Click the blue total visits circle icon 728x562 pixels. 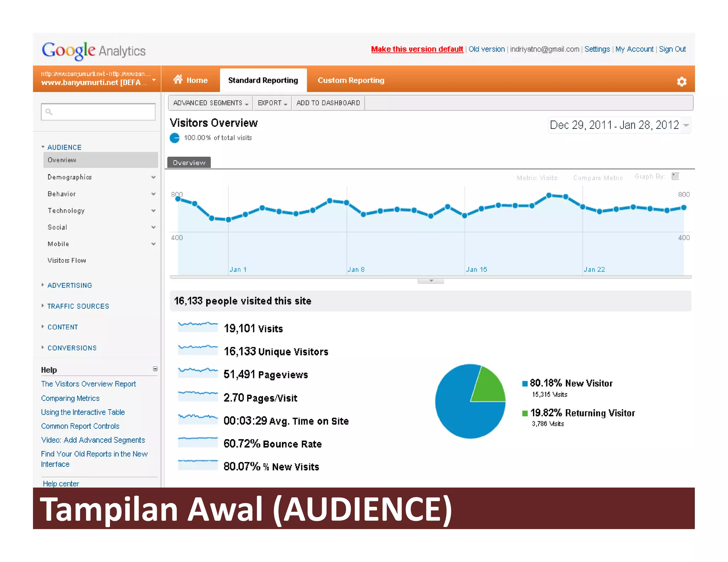(x=175, y=138)
